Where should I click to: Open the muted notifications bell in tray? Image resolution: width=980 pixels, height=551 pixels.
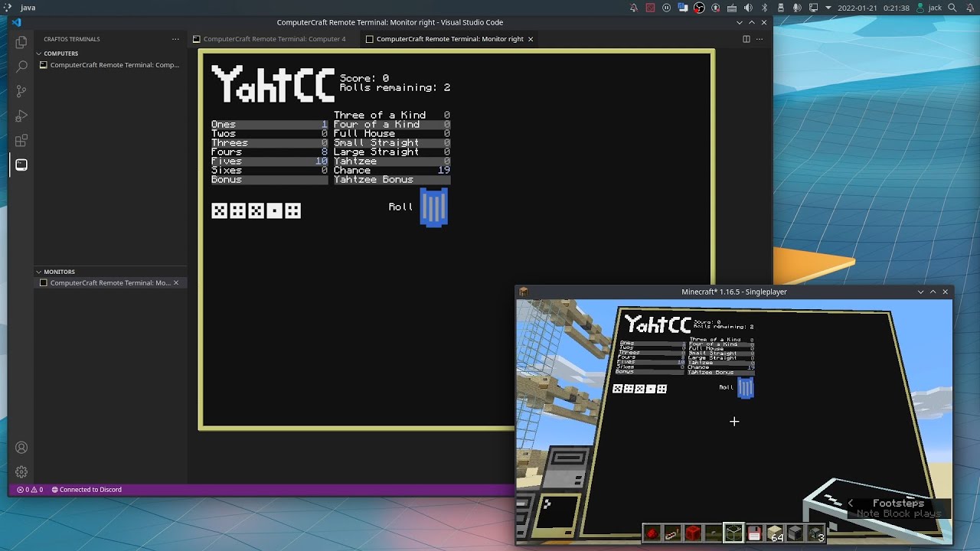tap(633, 8)
